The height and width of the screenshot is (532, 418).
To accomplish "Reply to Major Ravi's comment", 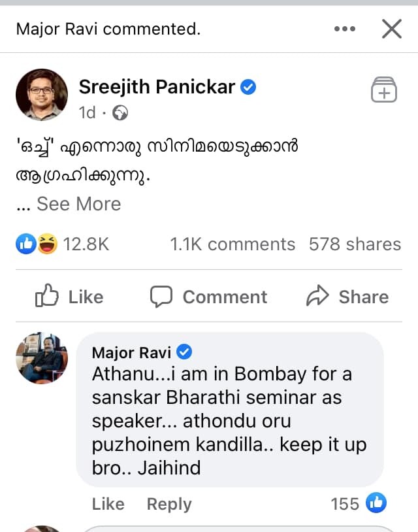I will click(169, 504).
